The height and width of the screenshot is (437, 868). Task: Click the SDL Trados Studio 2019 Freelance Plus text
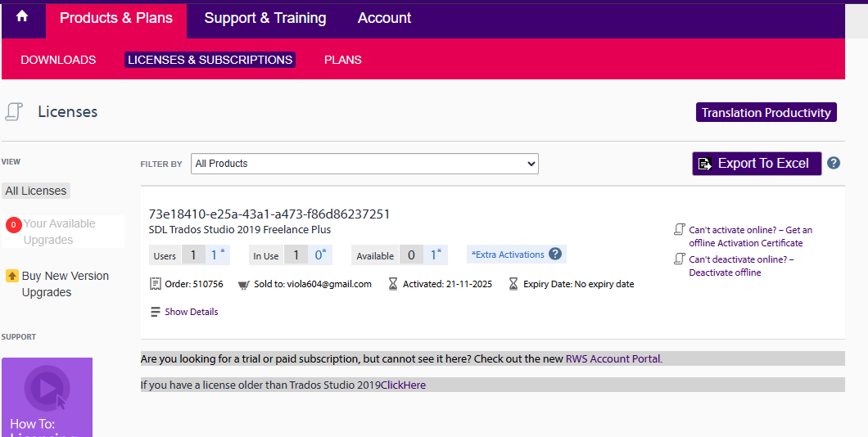(240, 230)
